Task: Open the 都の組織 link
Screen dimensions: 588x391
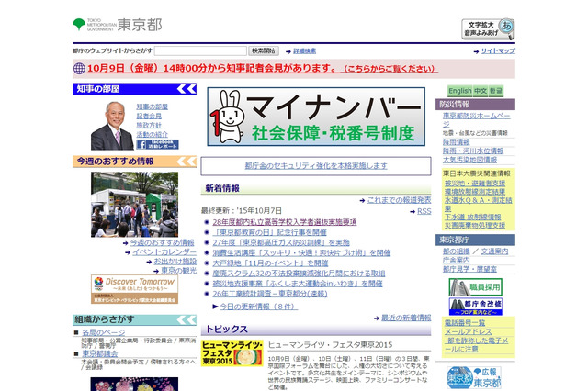Action: pos(456,251)
